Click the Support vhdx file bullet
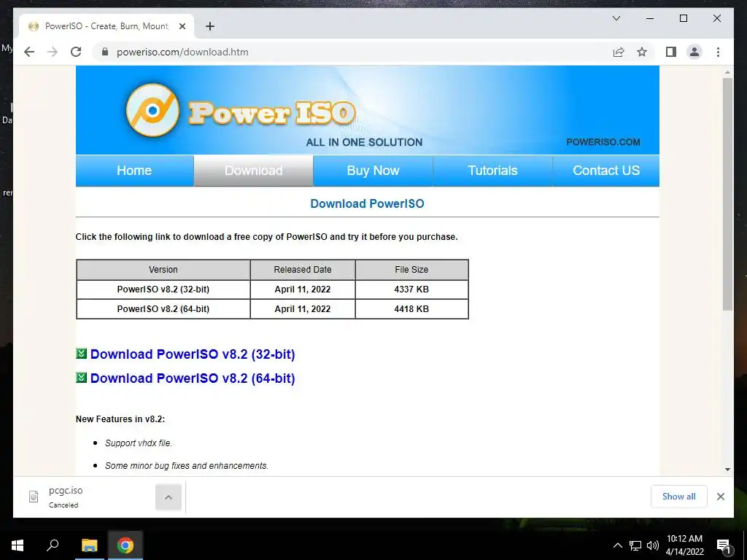Screen dimensions: 747x560 [x=139, y=443]
